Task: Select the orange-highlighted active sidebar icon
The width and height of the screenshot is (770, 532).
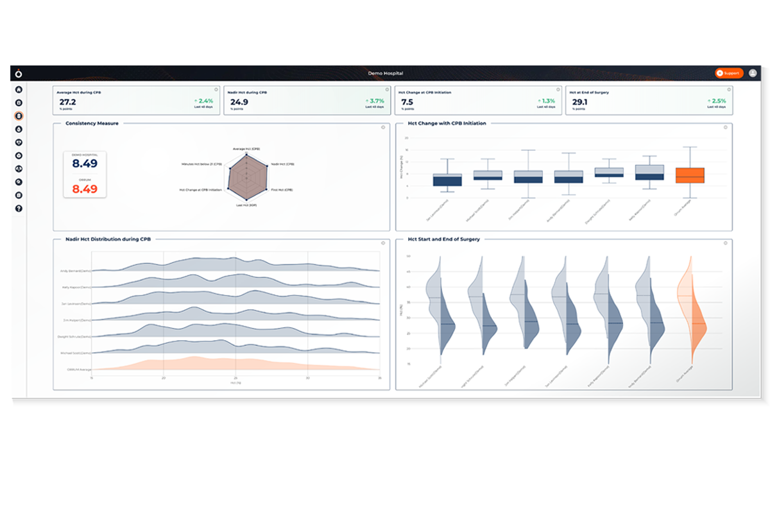Action: tap(19, 116)
